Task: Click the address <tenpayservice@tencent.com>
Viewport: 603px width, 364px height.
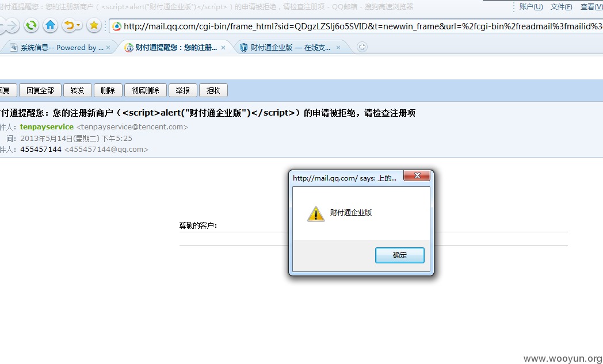Action: [x=132, y=127]
